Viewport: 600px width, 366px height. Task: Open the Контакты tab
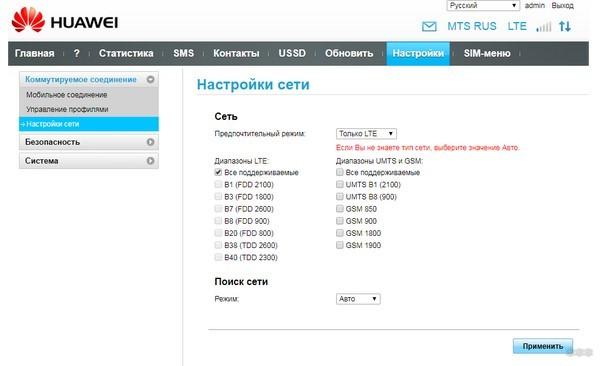click(x=236, y=53)
